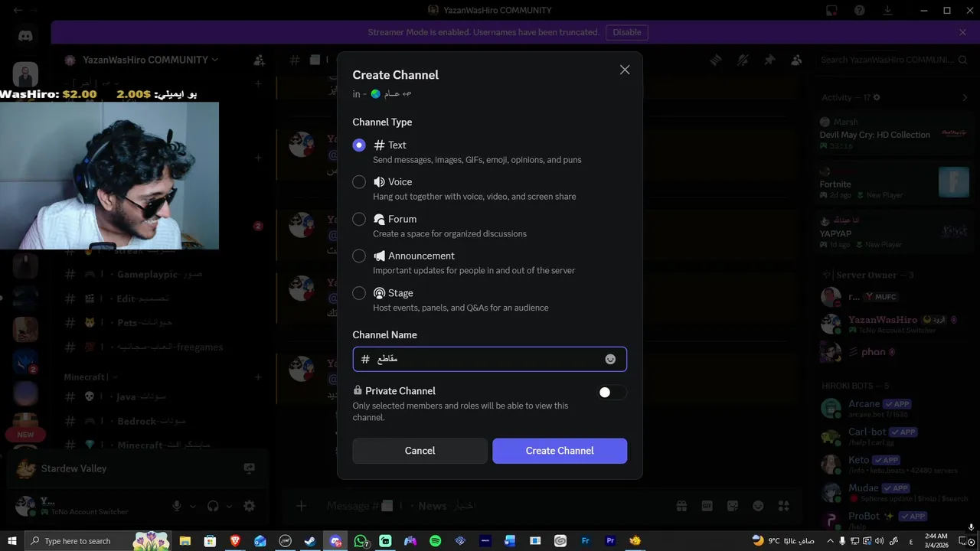980x551 pixels.
Task: Select the Stage channel type
Action: click(x=359, y=293)
